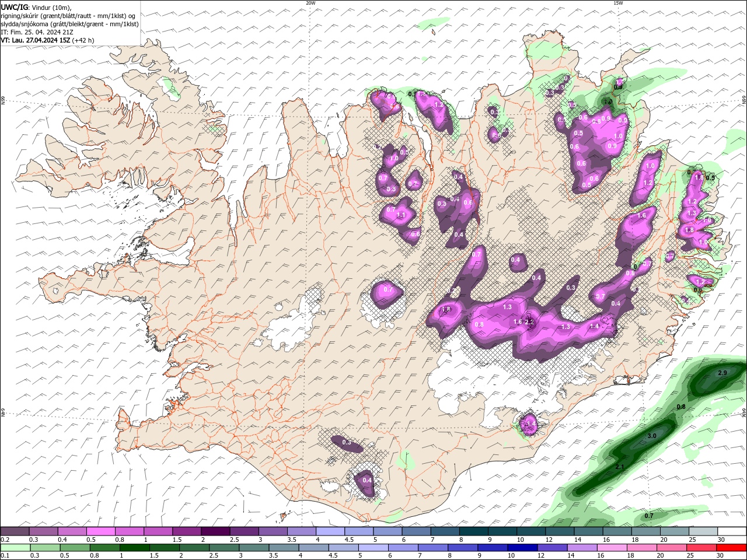Click the '2.2' snowfall value in central highlands
Viewport: 747px width, 560px height.
529,322
